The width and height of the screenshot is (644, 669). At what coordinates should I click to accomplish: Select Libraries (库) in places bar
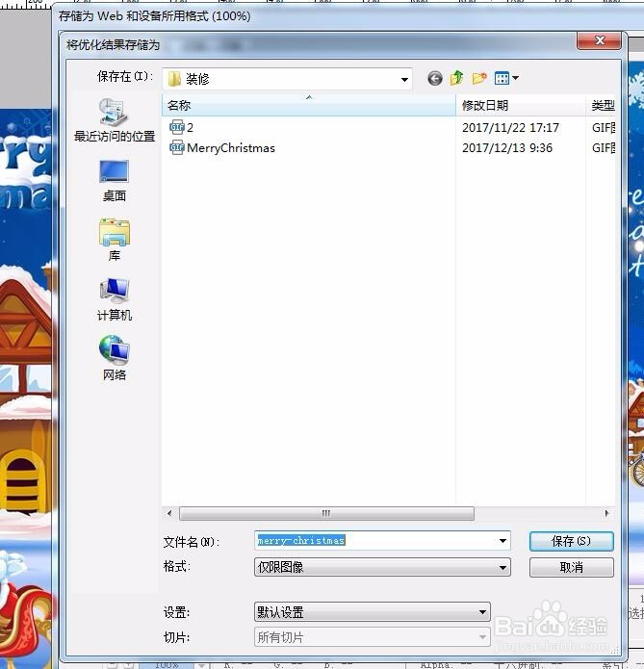pyautogui.click(x=114, y=240)
